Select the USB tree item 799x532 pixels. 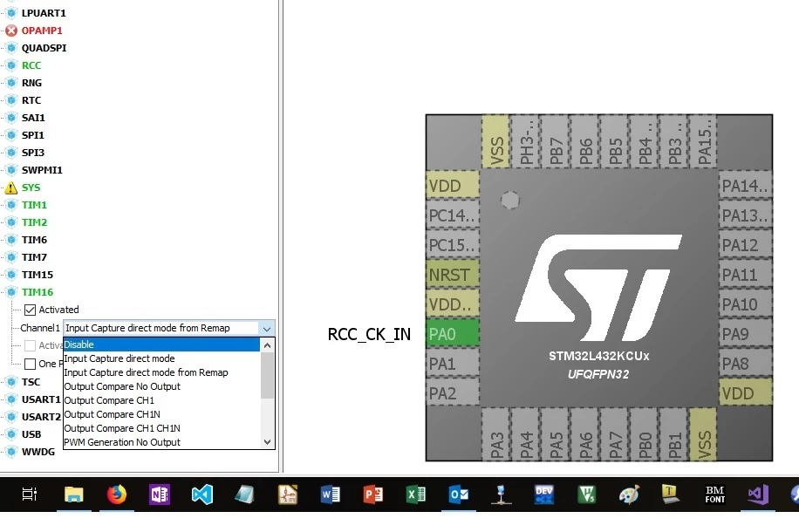(x=31, y=434)
